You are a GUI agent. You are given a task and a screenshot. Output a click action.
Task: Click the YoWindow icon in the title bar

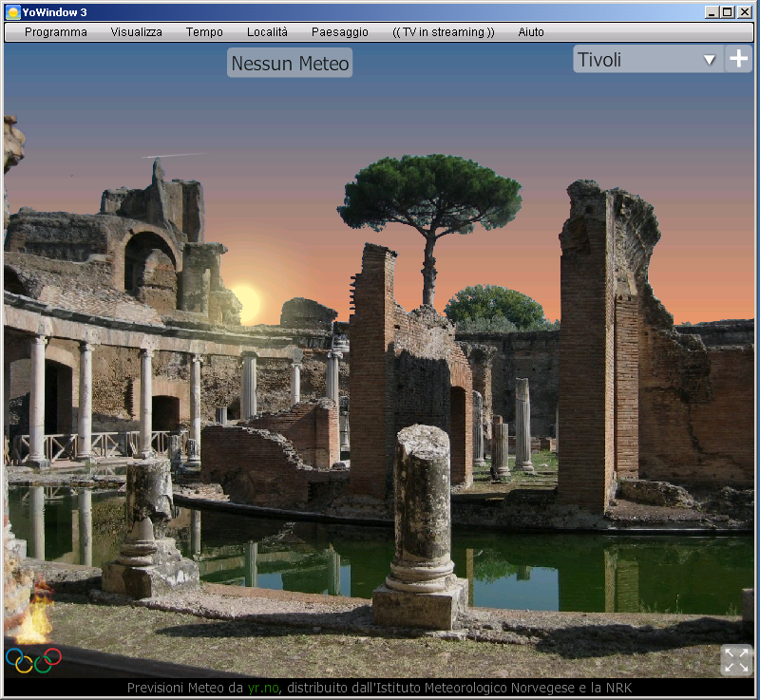(12, 12)
